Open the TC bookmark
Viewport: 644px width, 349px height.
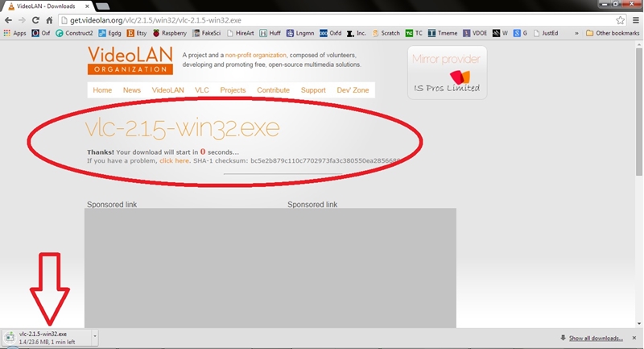click(x=414, y=33)
